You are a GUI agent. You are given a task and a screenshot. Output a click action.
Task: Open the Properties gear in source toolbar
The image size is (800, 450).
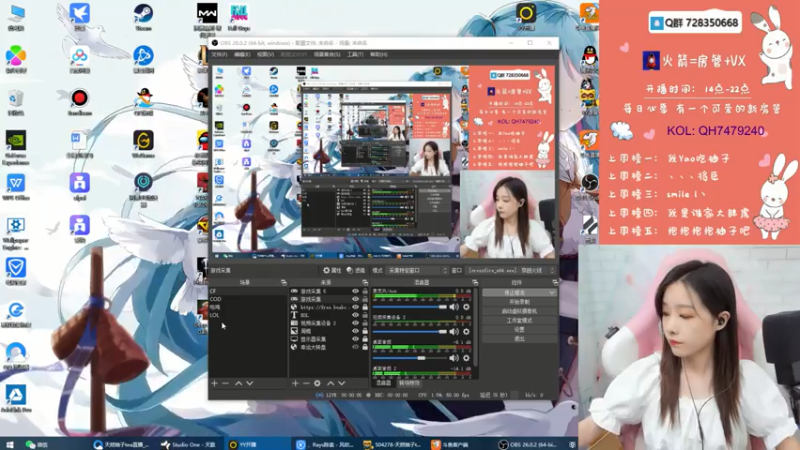pos(332,270)
